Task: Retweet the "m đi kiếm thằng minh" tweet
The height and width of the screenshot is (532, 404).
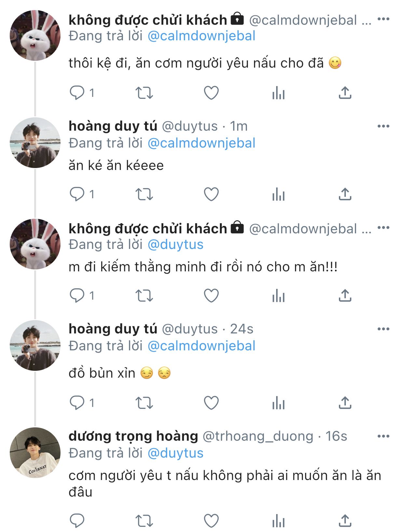Action: [144, 296]
